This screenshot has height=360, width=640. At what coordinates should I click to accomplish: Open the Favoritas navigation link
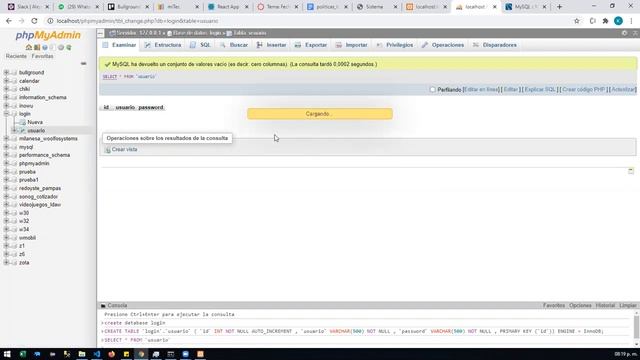click(x=42, y=56)
